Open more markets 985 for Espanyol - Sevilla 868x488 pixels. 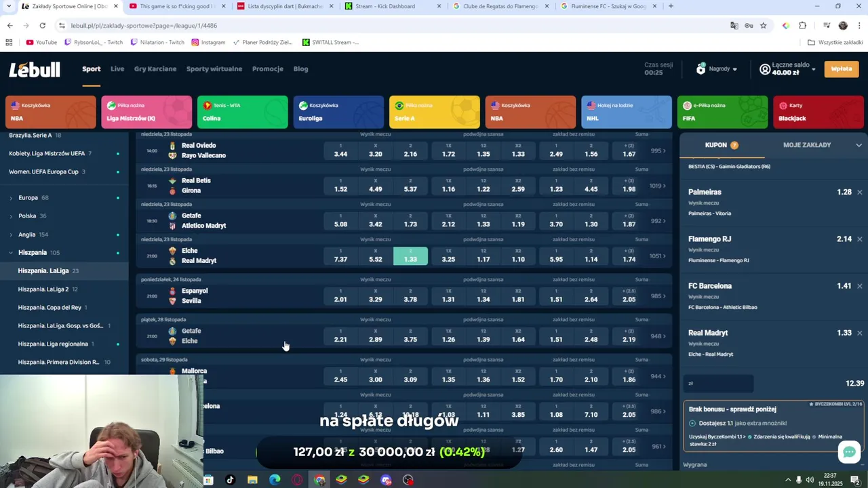tap(658, 296)
